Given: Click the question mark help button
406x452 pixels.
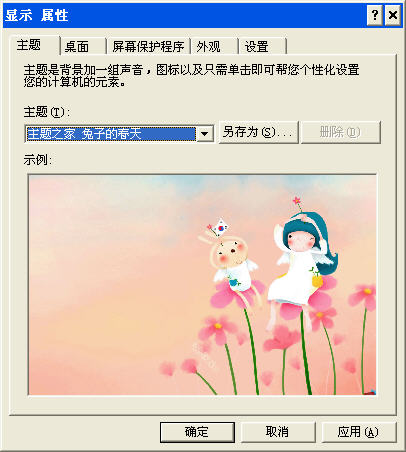Looking at the screenshot, I should (375, 15).
